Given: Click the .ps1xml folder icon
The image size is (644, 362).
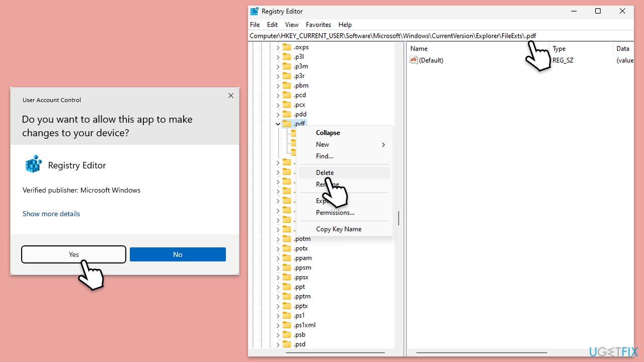Looking at the screenshot, I should (x=287, y=325).
